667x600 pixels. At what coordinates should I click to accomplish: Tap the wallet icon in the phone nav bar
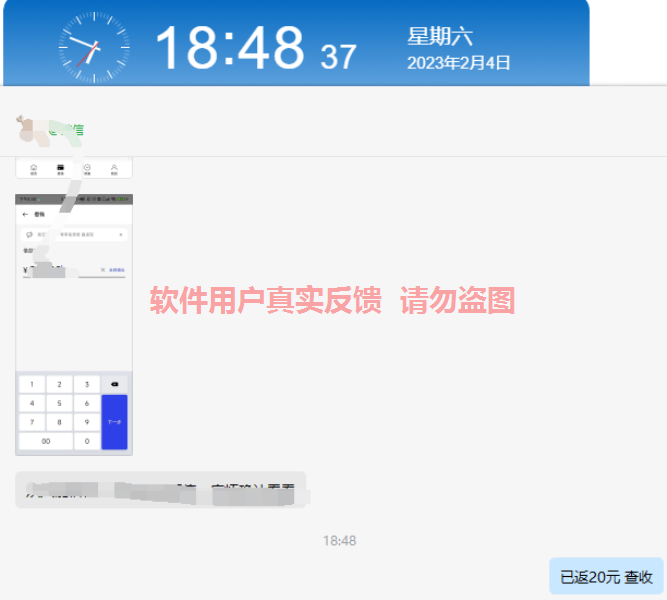point(61,168)
